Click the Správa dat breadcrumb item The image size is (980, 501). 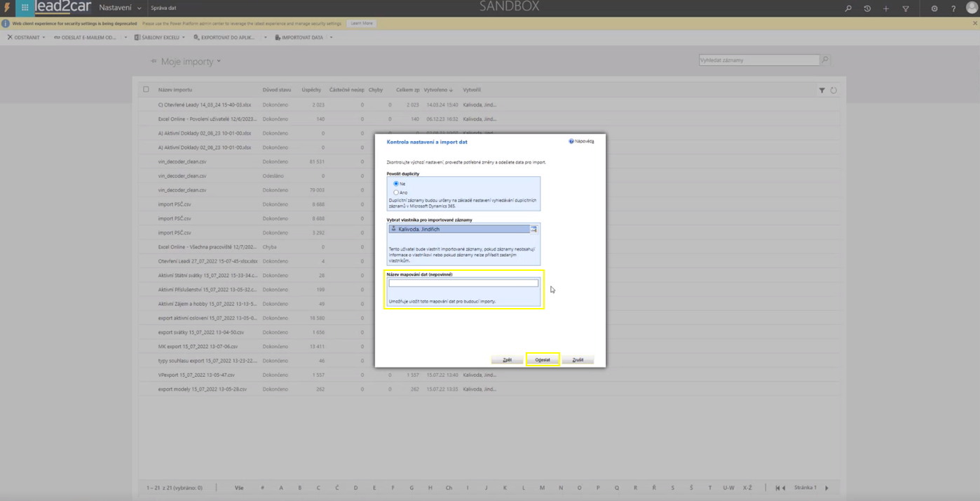(163, 8)
